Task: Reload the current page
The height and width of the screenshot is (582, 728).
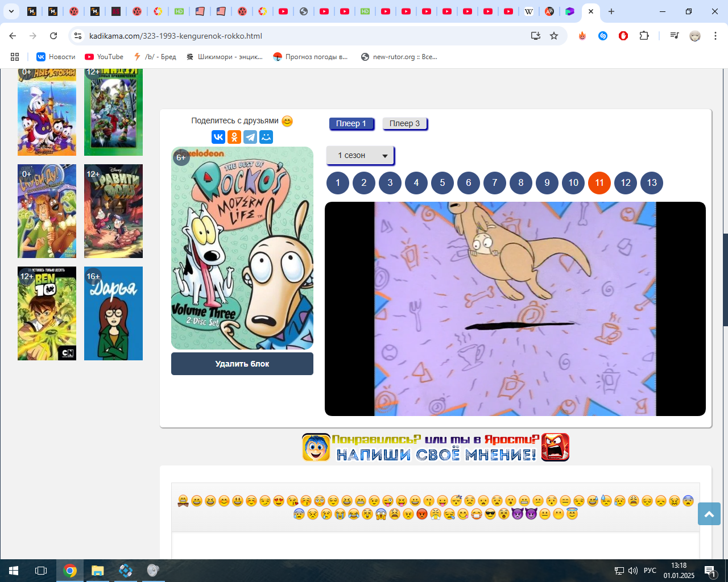Action: (53, 36)
